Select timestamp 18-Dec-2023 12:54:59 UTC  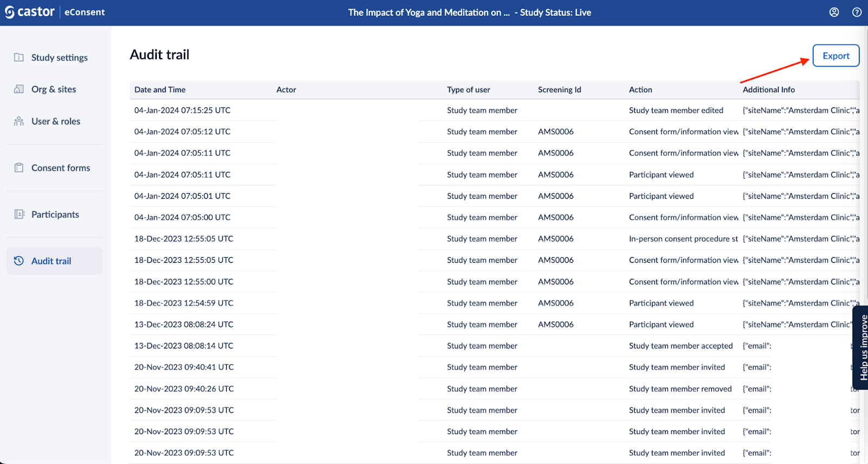[184, 303]
